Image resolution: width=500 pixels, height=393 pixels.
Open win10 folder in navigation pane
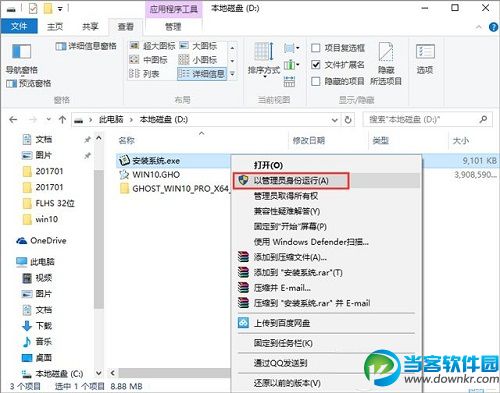tap(40, 219)
